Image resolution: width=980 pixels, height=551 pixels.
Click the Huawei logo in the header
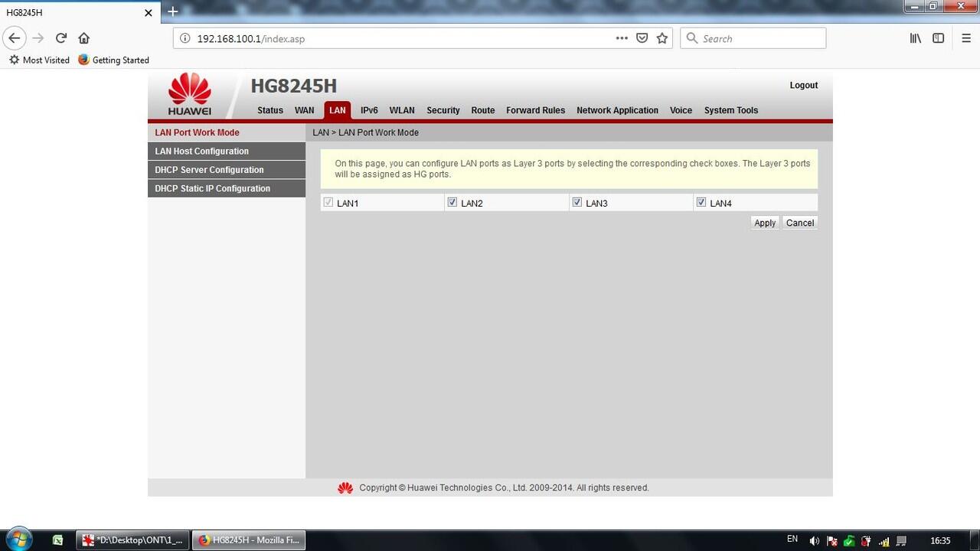[189, 94]
